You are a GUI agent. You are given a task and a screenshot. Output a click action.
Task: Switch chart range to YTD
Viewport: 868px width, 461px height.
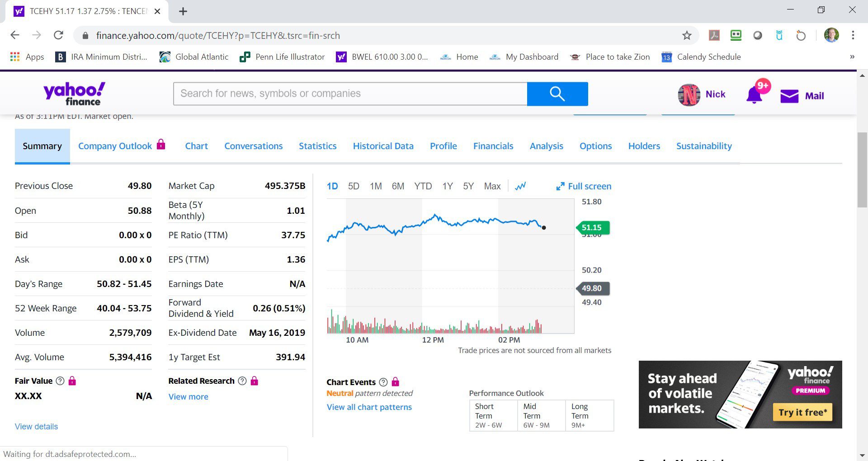pos(423,186)
